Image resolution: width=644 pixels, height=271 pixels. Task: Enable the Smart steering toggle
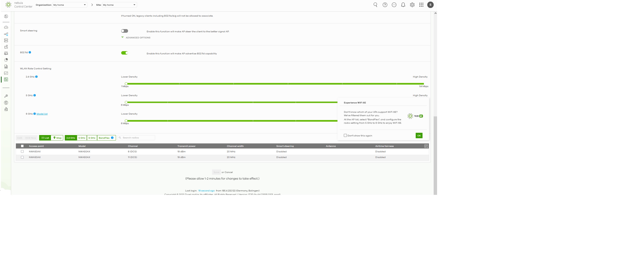(124, 31)
